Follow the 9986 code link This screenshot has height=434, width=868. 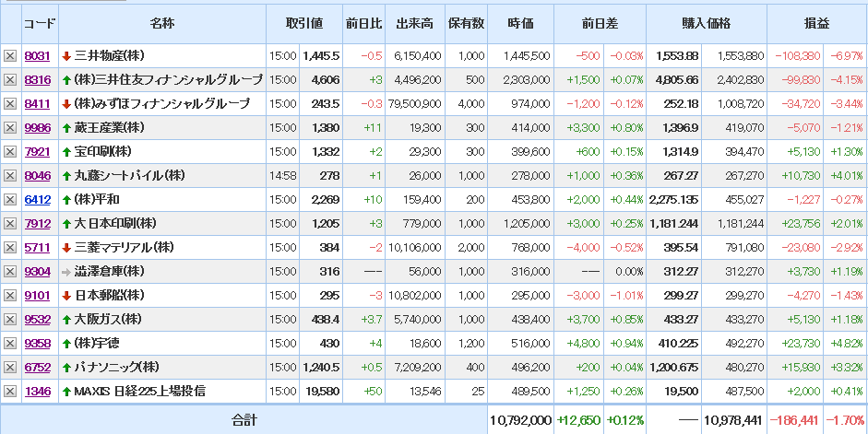pos(37,127)
